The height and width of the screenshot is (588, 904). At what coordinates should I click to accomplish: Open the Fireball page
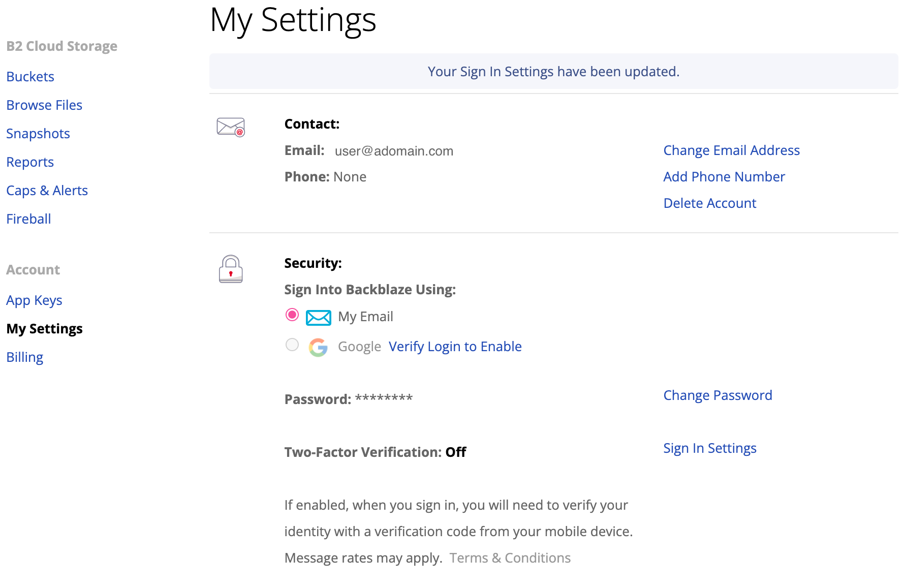[x=28, y=219]
